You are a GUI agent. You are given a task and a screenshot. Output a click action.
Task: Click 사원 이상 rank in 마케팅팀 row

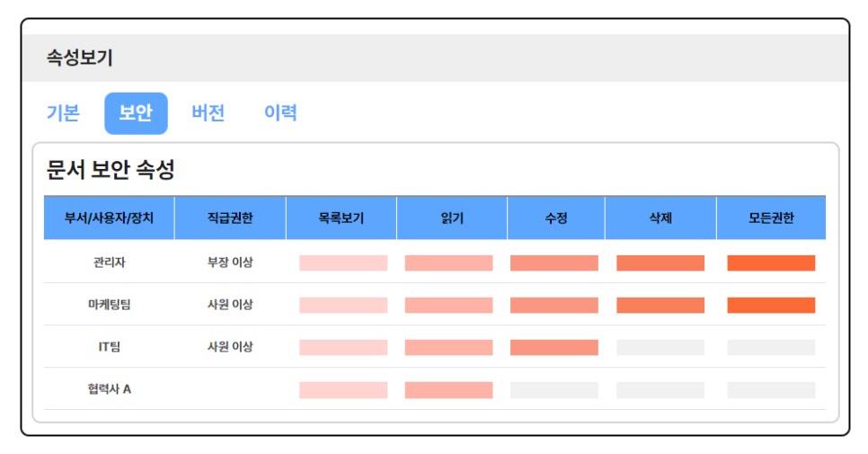tap(230, 305)
